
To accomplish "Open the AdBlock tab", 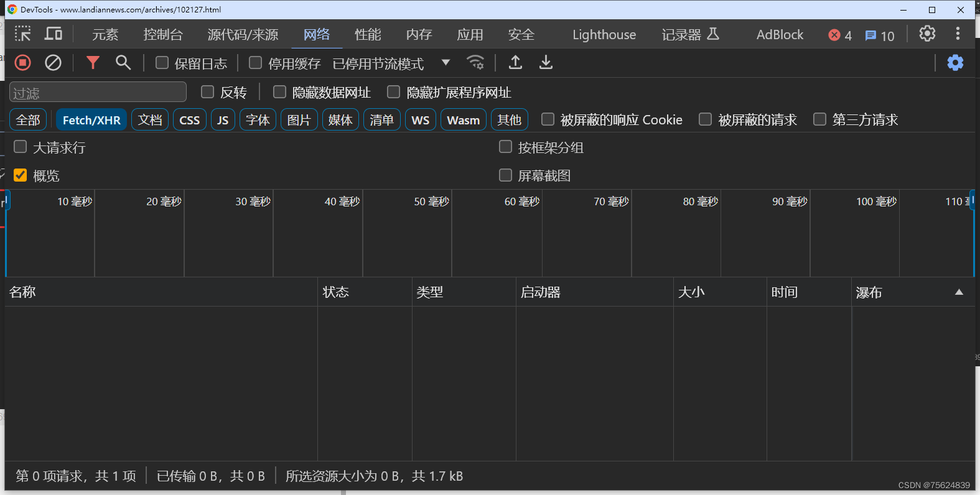I will coord(780,35).
